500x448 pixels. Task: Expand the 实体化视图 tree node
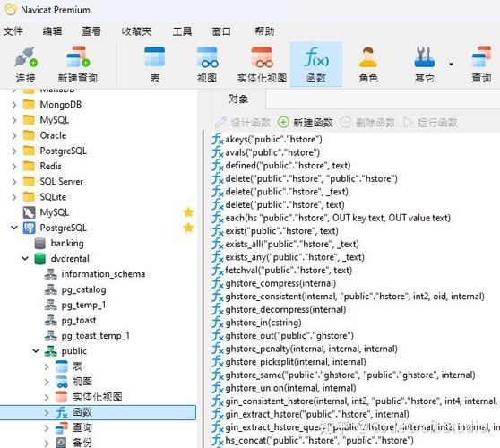pyautogui.click(x=47, y=397)
